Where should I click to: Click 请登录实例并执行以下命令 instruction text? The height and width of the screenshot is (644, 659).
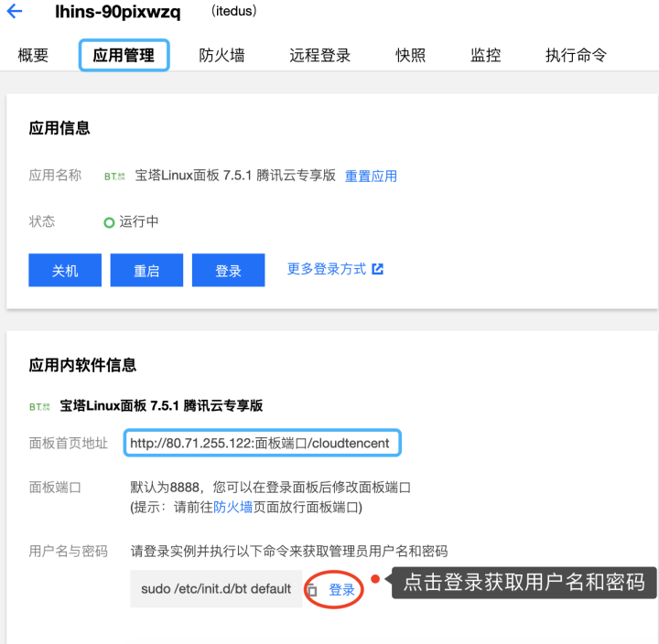pos(289,552)
